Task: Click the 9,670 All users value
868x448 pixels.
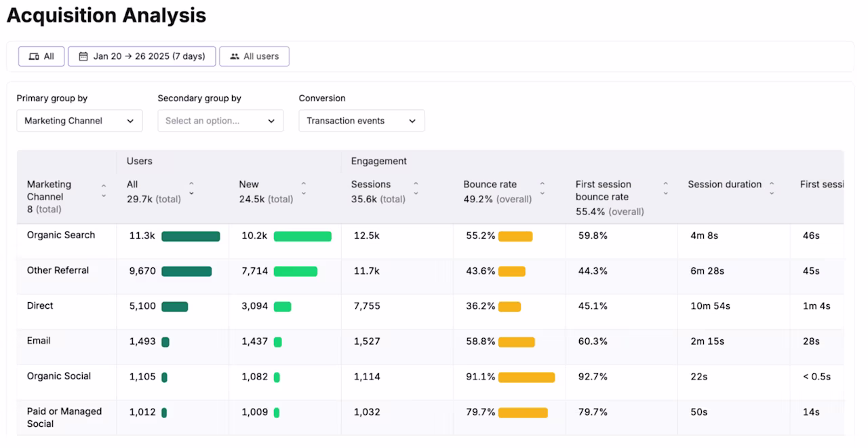Action: [142, 271]
